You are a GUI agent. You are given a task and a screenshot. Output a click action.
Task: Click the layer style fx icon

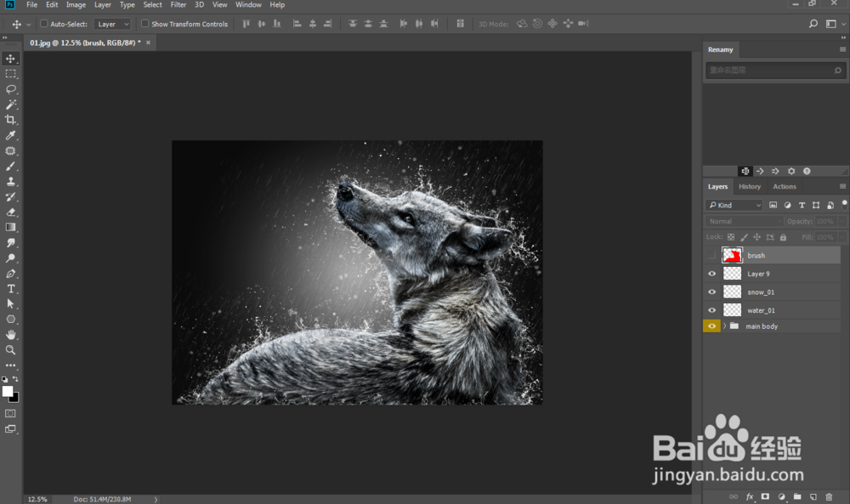750,496
